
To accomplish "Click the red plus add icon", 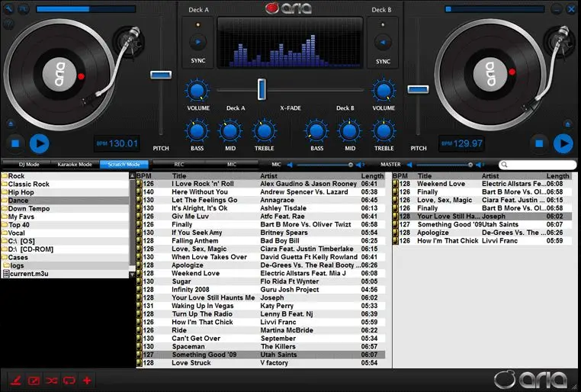I will click(x=87, y=380).
